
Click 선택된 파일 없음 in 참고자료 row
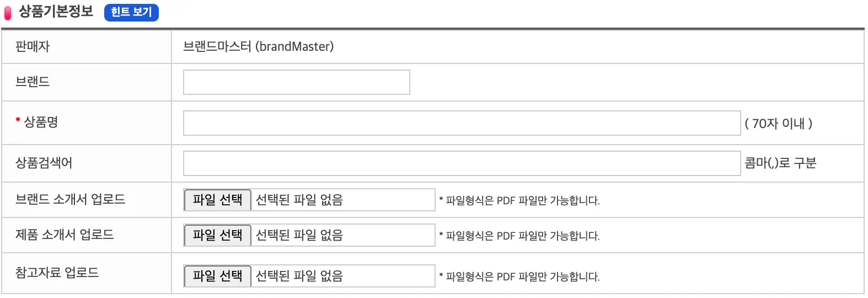[299, 276]
